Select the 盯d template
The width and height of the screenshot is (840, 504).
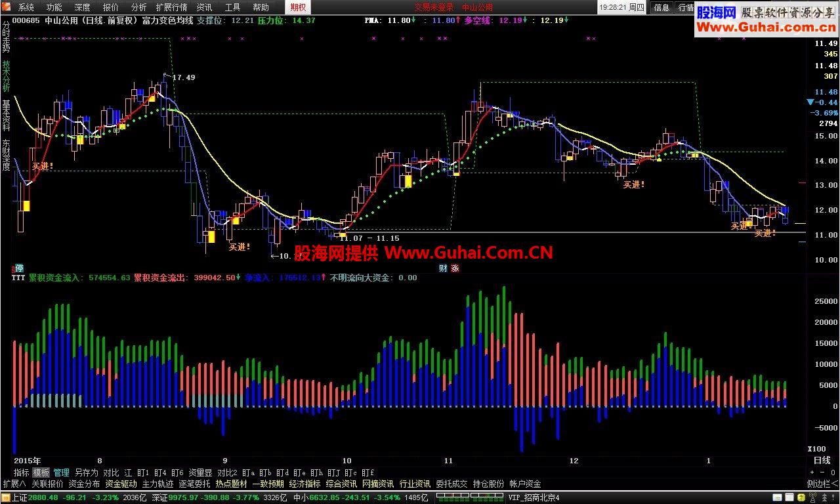coord(283,472)
